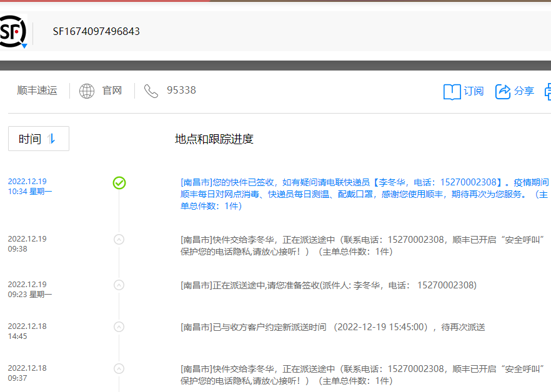Click the timeline marker for 09:23 星期一

(119, 285)
